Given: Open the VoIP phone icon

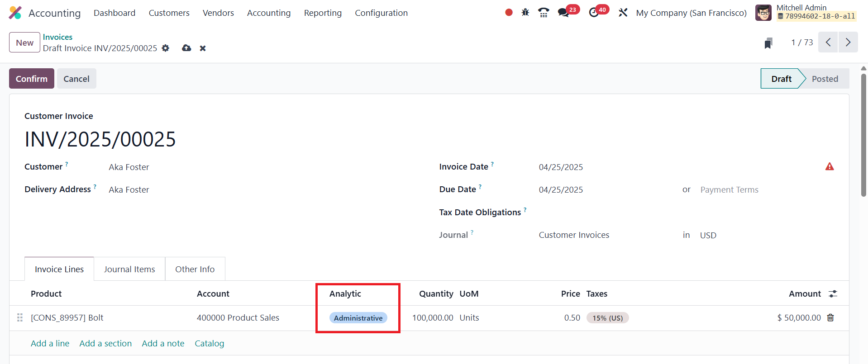Looking at the screenshot, I should click(544, 13).
